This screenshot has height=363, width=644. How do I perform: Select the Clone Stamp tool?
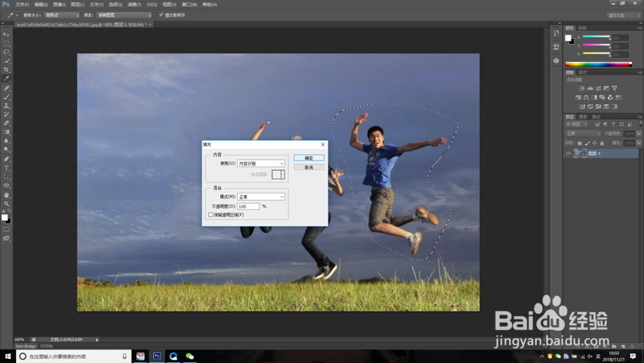coord(6,106)
